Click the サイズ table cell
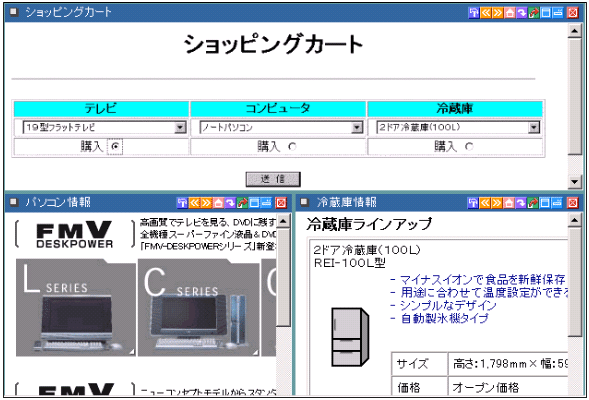 coord(419,364)
